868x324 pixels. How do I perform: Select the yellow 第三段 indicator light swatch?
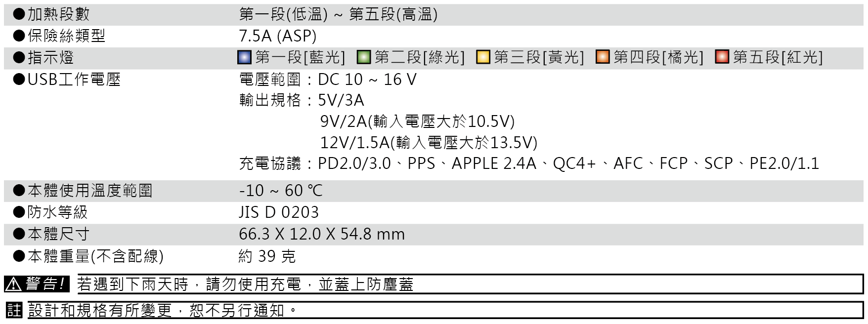pyautogui.click(x=483, y=57)
